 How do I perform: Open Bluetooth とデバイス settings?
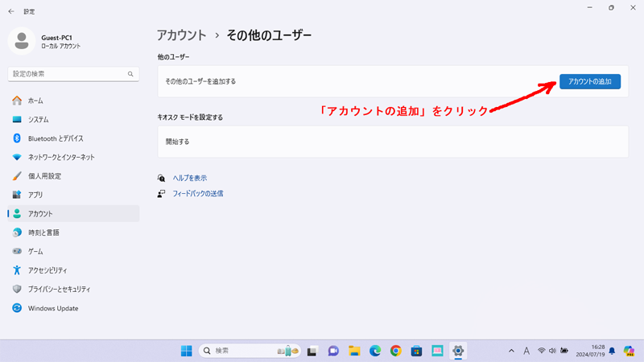click(x=55, y=138)
